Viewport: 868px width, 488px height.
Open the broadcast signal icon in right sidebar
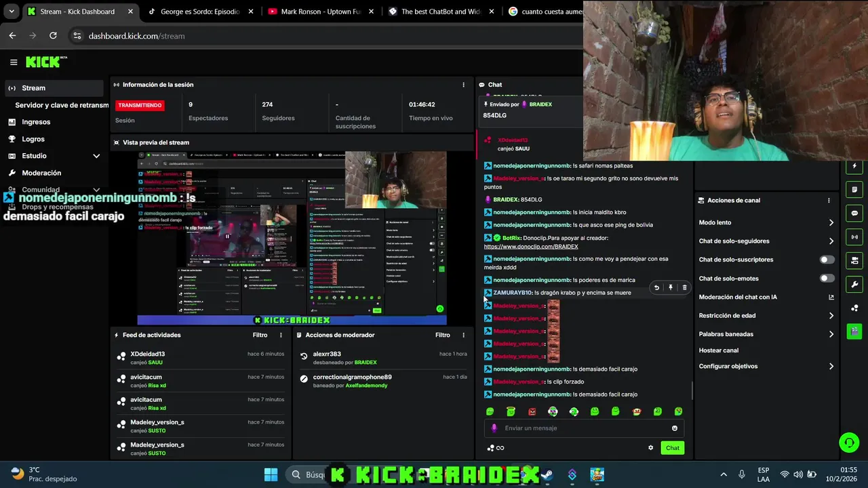(854, 237)
